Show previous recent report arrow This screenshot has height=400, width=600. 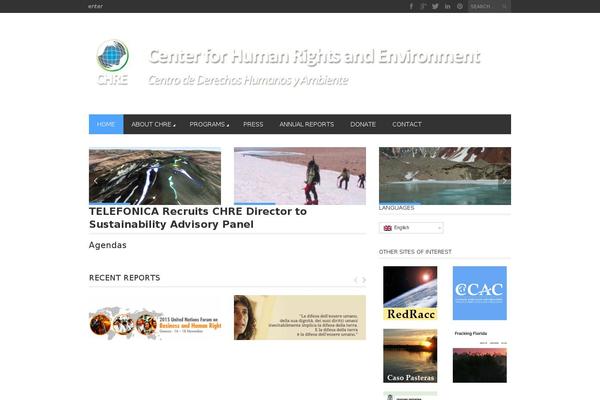[x=355, y=280]
